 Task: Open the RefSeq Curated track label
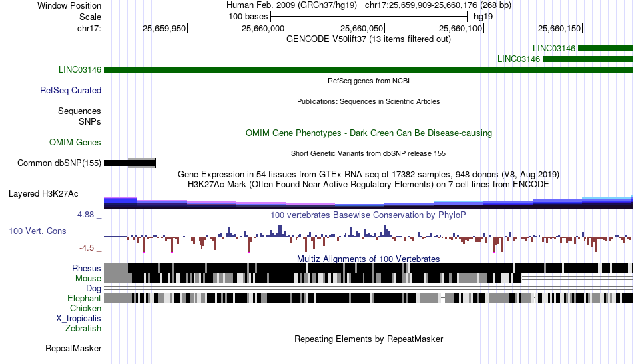pyautogui.click(x=71, y=90)
